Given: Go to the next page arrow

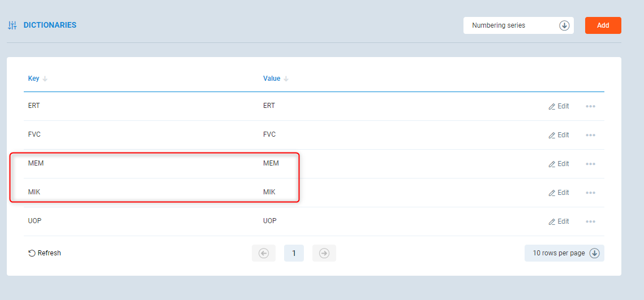Looking at the screenshot, I should (x=324, y=253).
